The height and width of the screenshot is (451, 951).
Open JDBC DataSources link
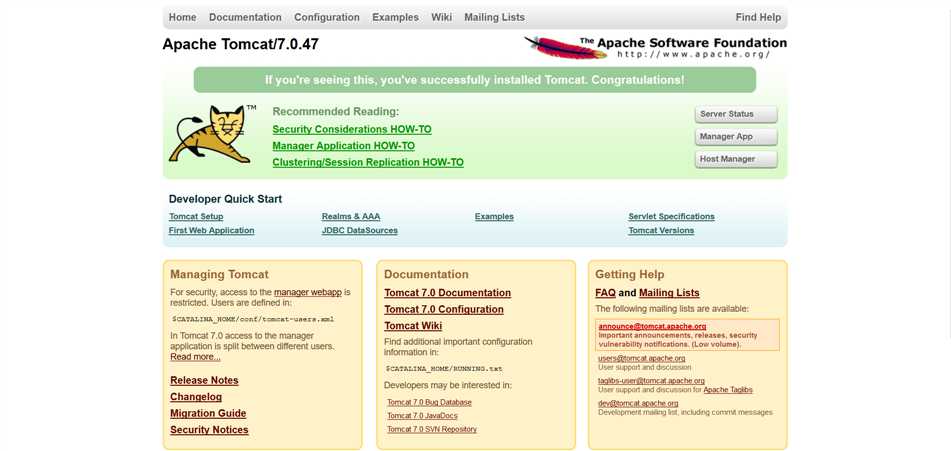point(360,230)
